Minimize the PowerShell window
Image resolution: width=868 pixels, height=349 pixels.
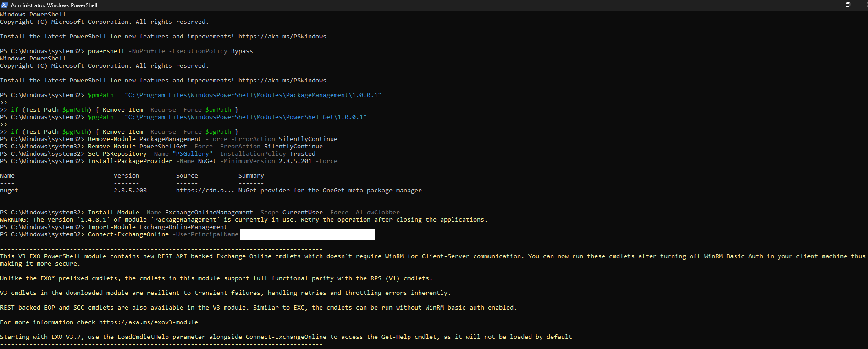point(827,5)
